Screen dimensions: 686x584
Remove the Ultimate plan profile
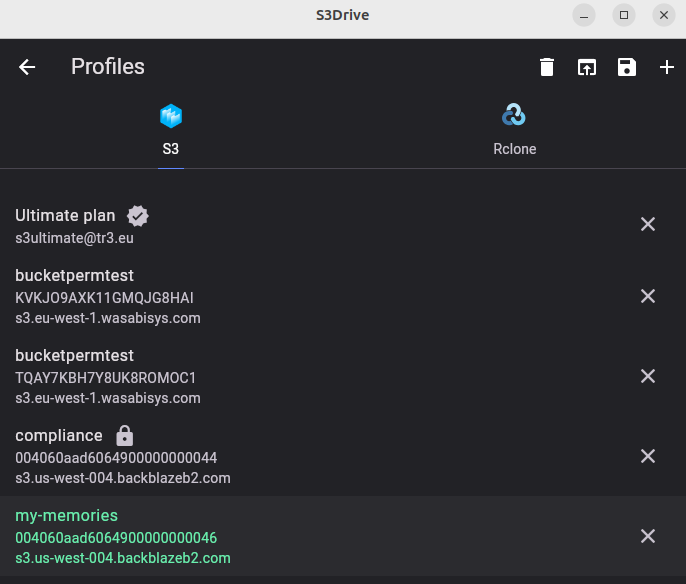click(x=648, y=224)
